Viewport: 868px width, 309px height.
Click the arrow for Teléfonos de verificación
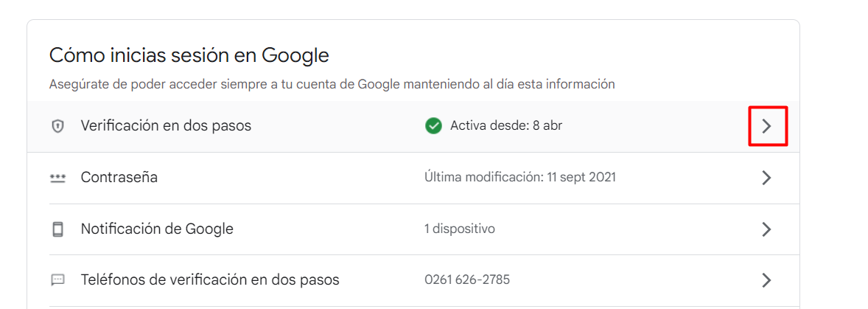(766, 280)
